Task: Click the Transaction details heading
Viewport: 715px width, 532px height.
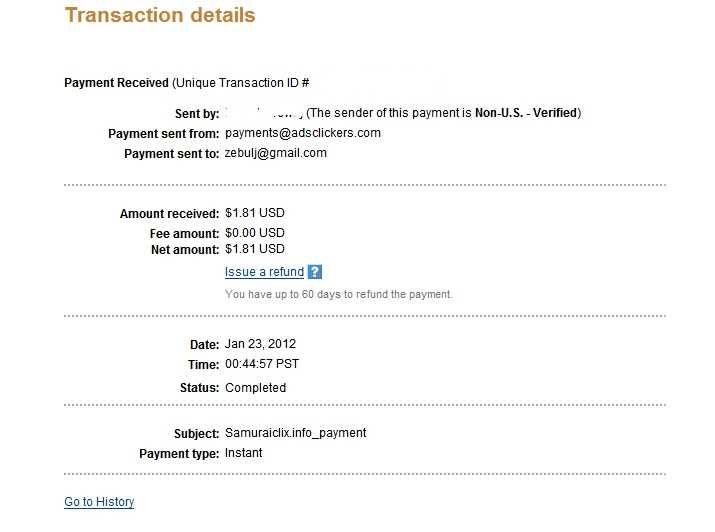Action: (160, 15)
